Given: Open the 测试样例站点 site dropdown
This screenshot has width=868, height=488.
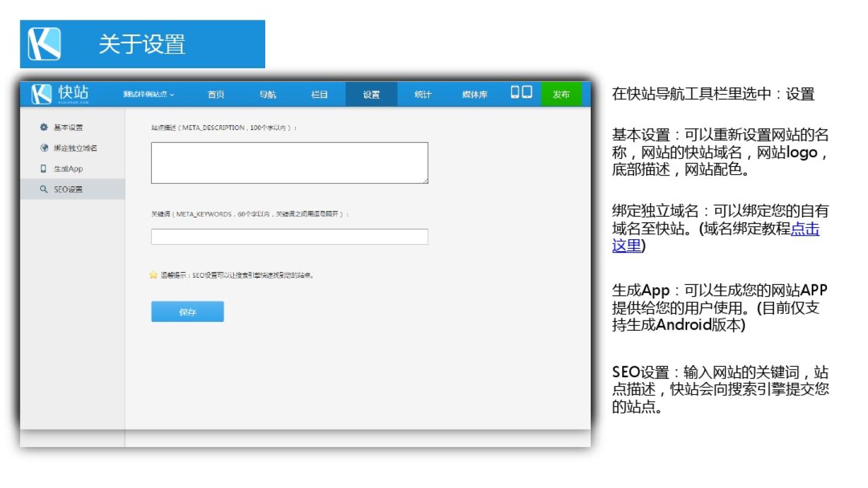Looking at the screenshot, I should click(148, 95).
